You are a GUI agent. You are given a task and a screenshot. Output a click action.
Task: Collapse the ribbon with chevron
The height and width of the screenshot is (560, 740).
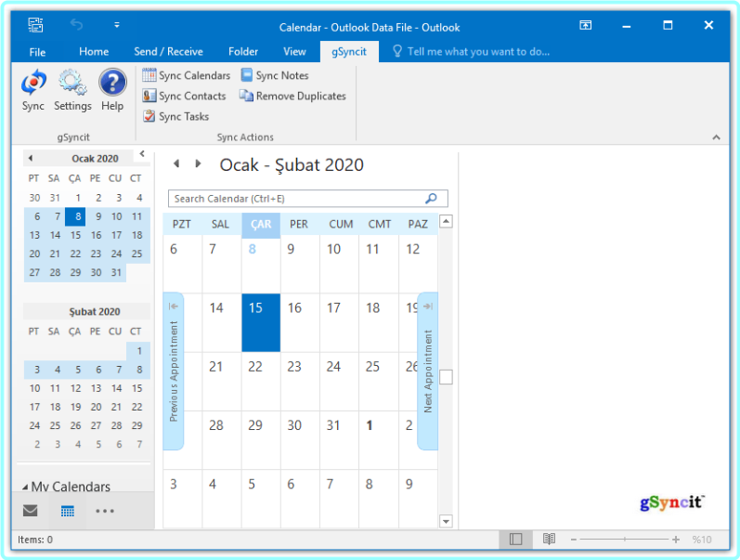pyautogui.click(x=716, y=137)
